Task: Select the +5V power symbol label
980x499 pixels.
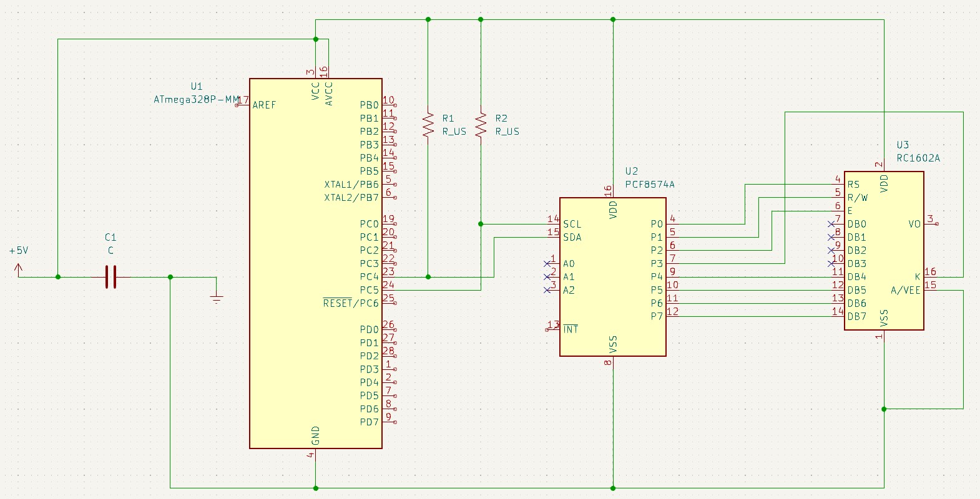Action: click(x=19, y=251)
